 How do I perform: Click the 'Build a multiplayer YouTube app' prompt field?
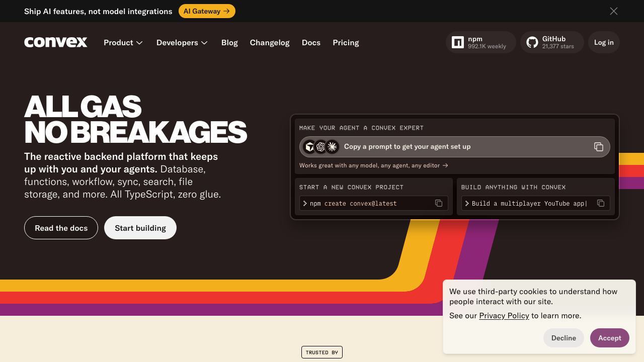(536, 203)
